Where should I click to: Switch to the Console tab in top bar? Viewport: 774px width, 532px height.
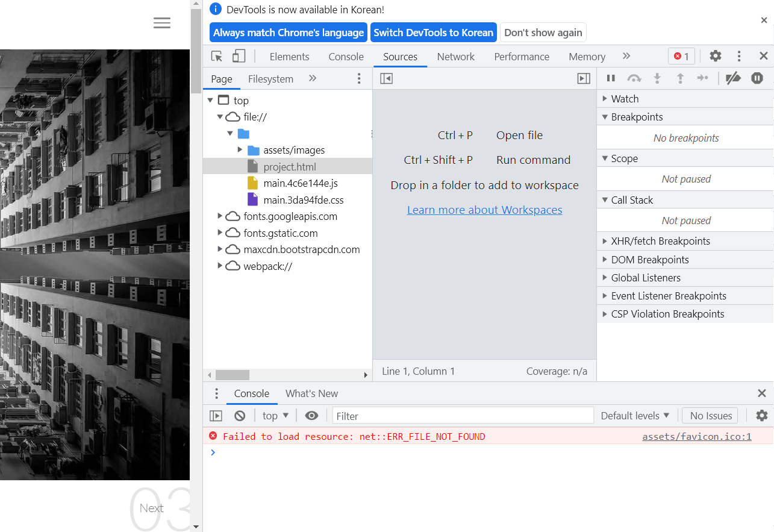(346, 57)
